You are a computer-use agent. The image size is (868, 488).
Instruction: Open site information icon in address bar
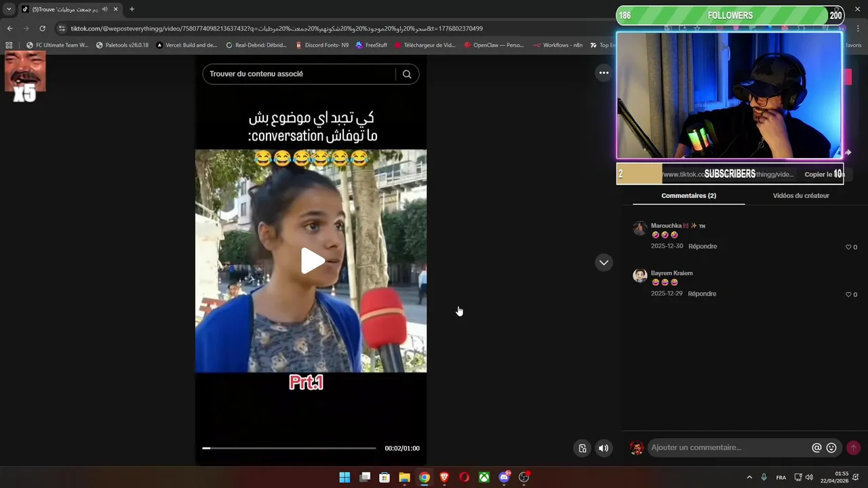click(62, 28)
